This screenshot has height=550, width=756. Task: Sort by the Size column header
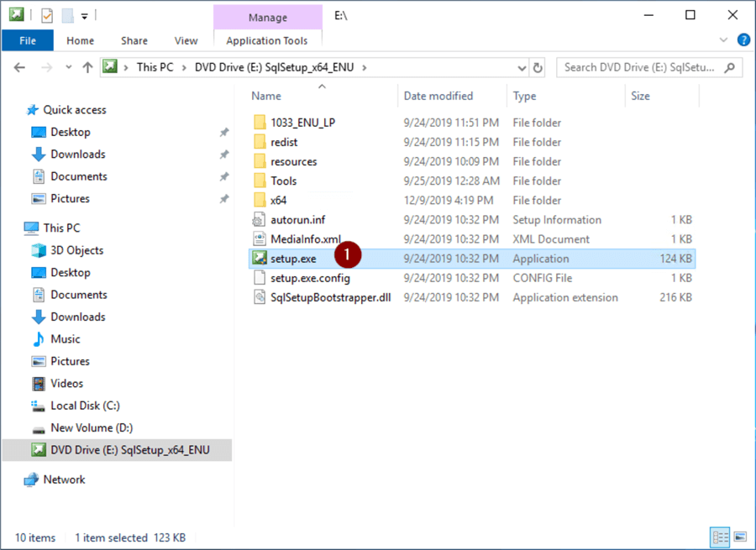point(640,96)
